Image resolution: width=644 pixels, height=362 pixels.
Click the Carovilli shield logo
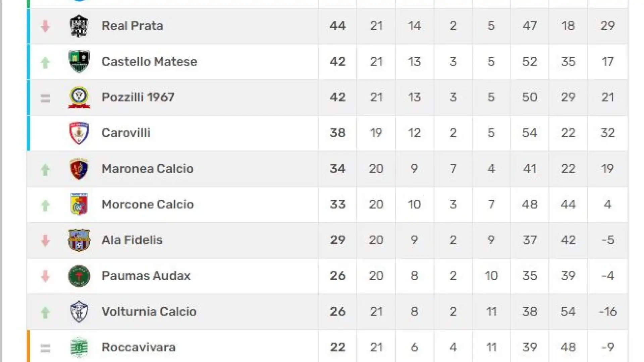(x=79, y=133)
